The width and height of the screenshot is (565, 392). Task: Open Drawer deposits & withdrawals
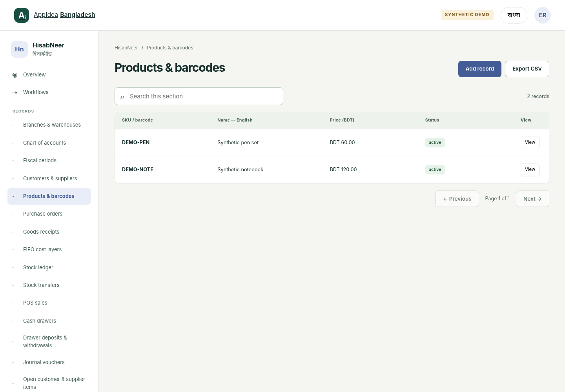point(49,341)
